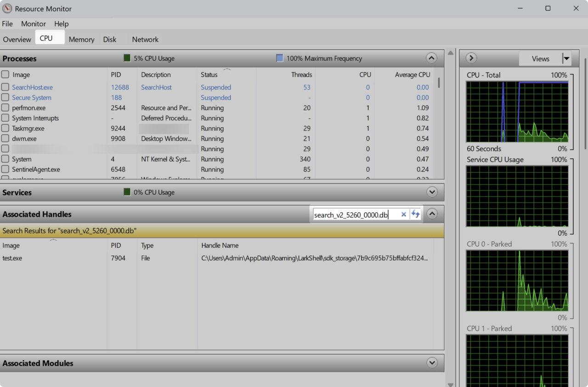Click the Services CPU Usage indicator
Viewport: 588px width, 387px height.
127,192
